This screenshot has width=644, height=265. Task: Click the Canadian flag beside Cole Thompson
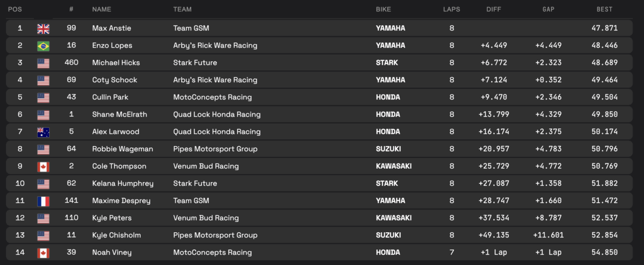[x=43, y=166]
